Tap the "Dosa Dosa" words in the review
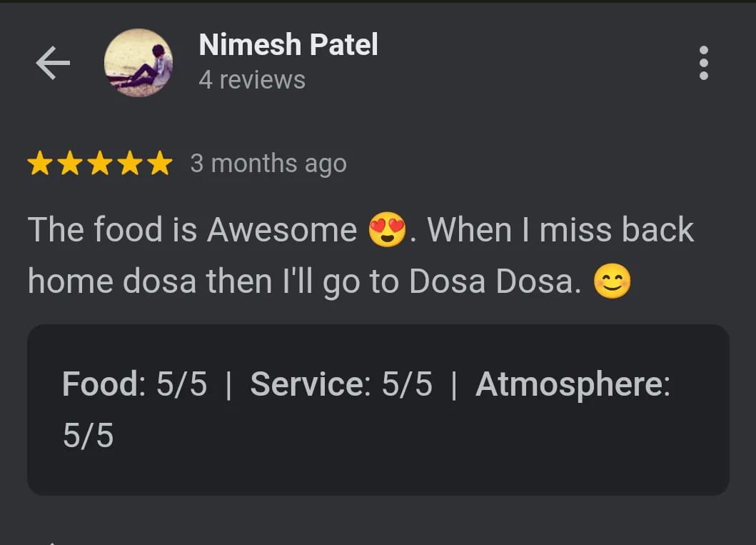756x545 pixels. click(493, 282)
